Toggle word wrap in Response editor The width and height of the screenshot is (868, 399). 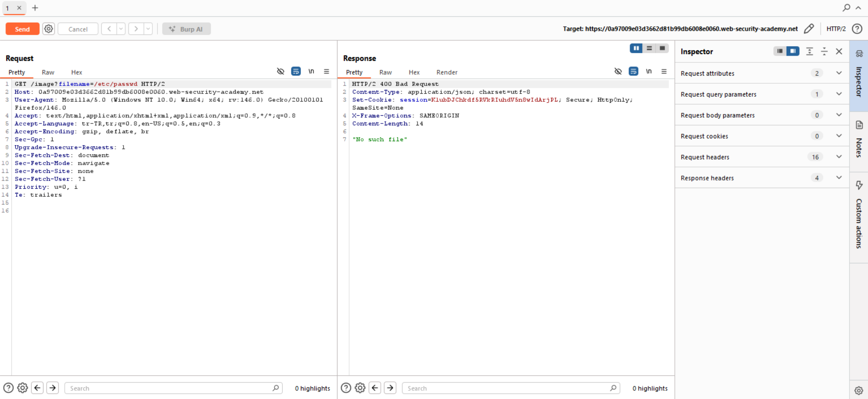pyautogui.click(x=633, y=71)
